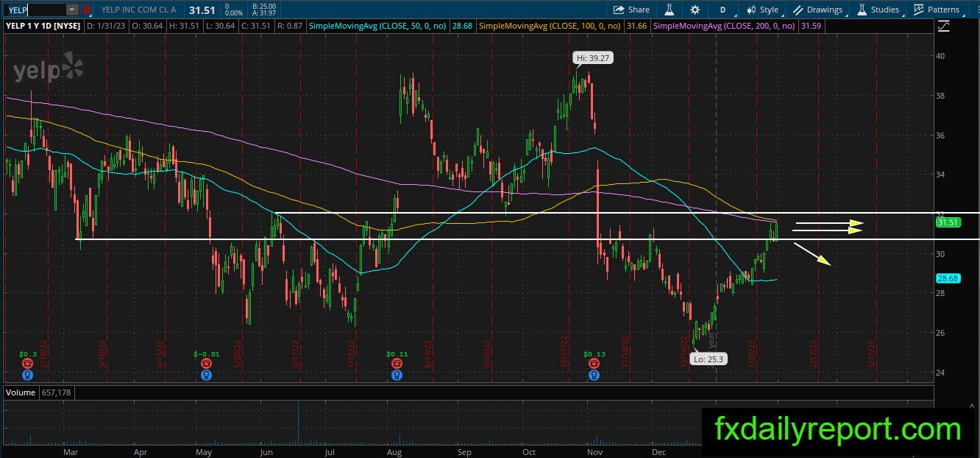
Task: Click the Share button
Action: pyautogui.click(x=631, y=10)
